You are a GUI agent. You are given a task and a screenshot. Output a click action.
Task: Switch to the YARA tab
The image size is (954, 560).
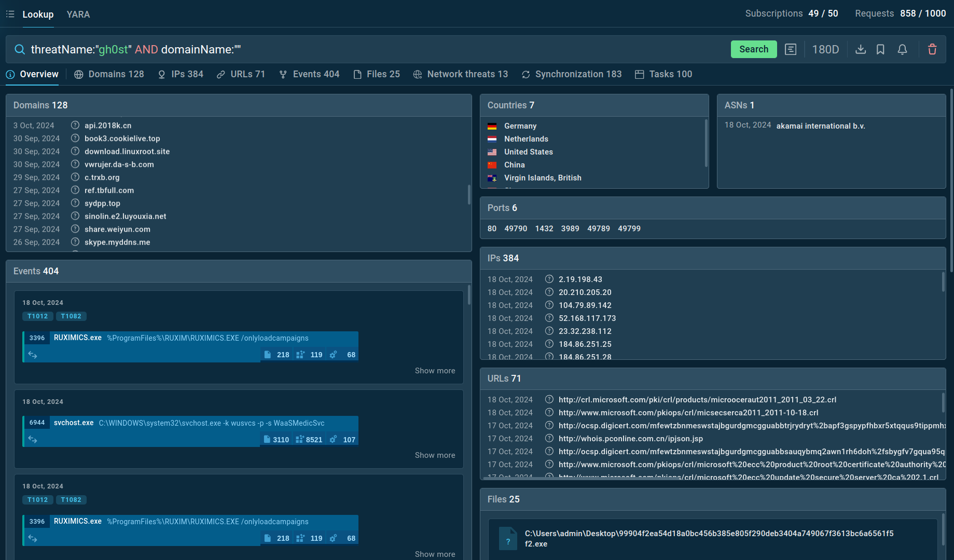pyautogui.click(x=78, y=15)
